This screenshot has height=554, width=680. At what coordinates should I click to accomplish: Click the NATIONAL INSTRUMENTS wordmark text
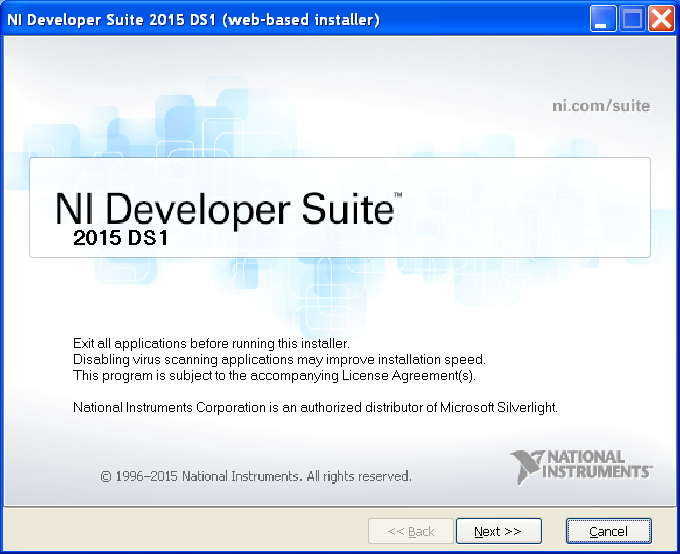tap(598, 464)
